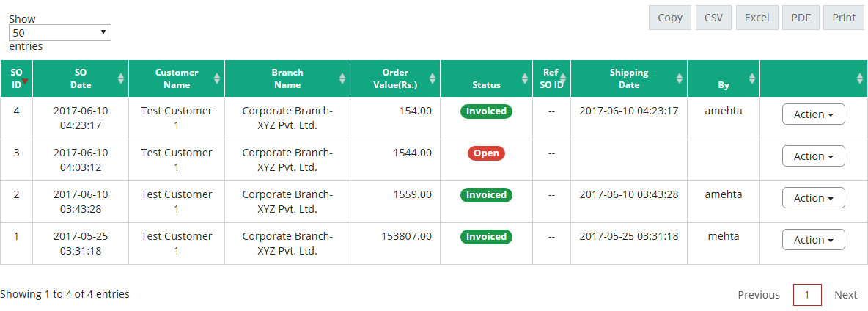Export table as CSV
Viewport: 868px width, 311px height.
713,18
